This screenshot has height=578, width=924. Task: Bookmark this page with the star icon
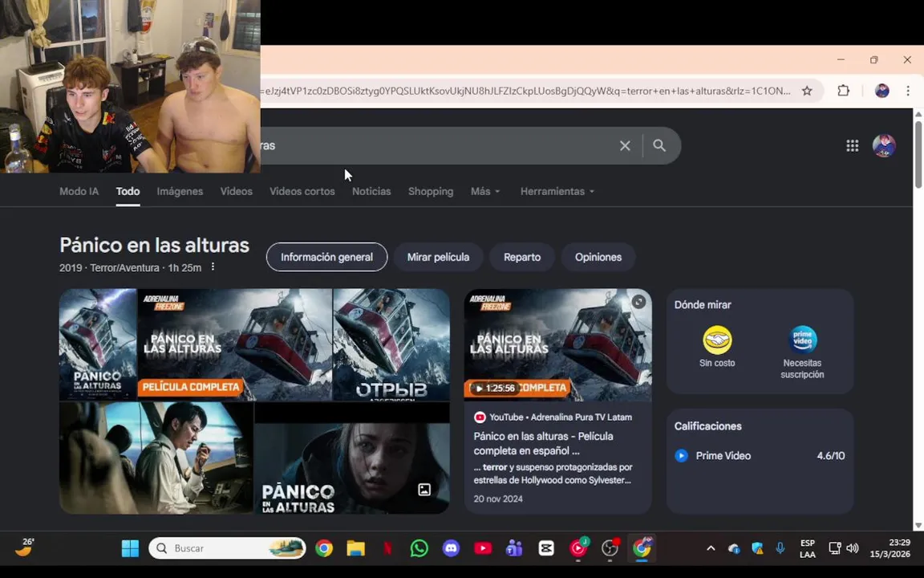click(807, 91)
